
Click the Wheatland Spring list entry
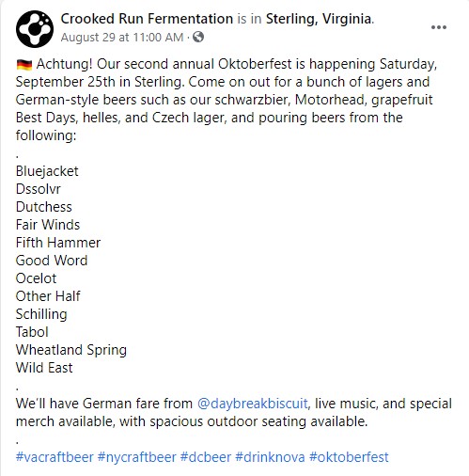(x=71, y=350)
